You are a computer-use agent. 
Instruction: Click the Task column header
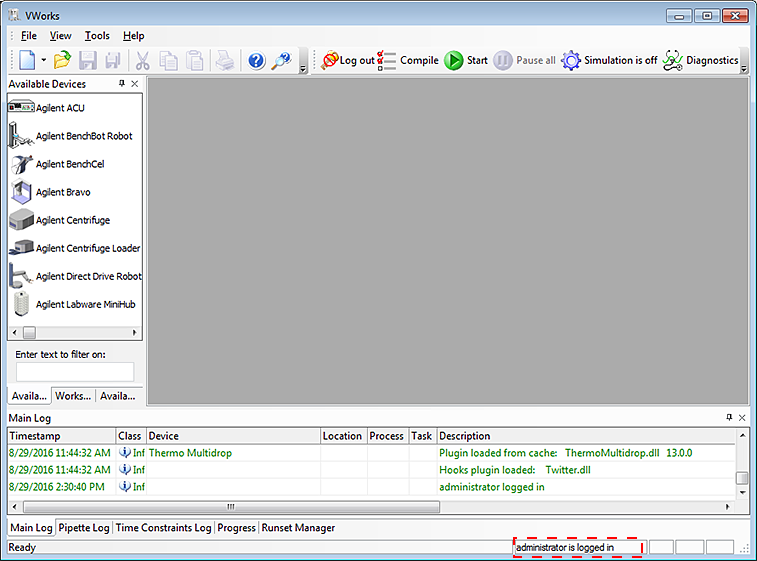coord(423,436)
